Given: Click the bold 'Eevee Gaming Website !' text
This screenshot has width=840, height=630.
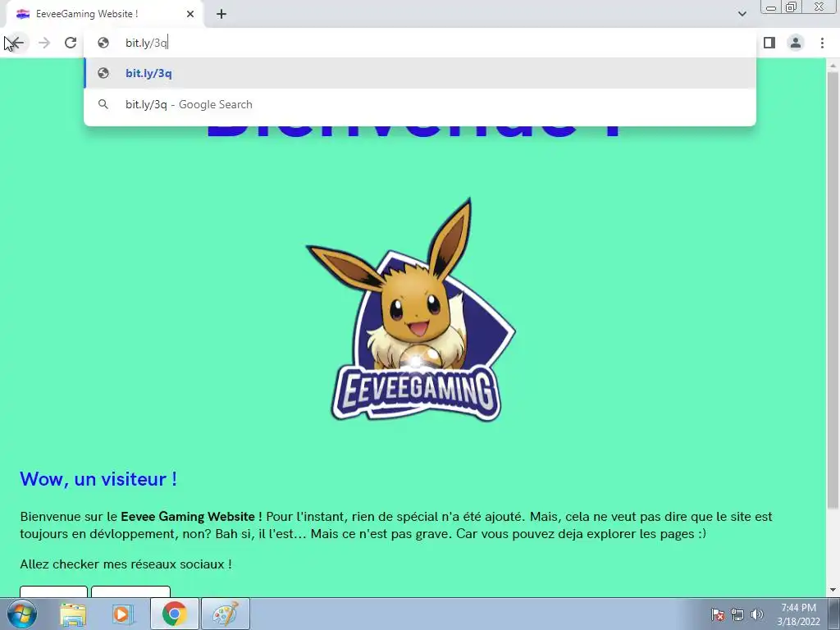Looking at the screenshot, I should click(191, 517).
